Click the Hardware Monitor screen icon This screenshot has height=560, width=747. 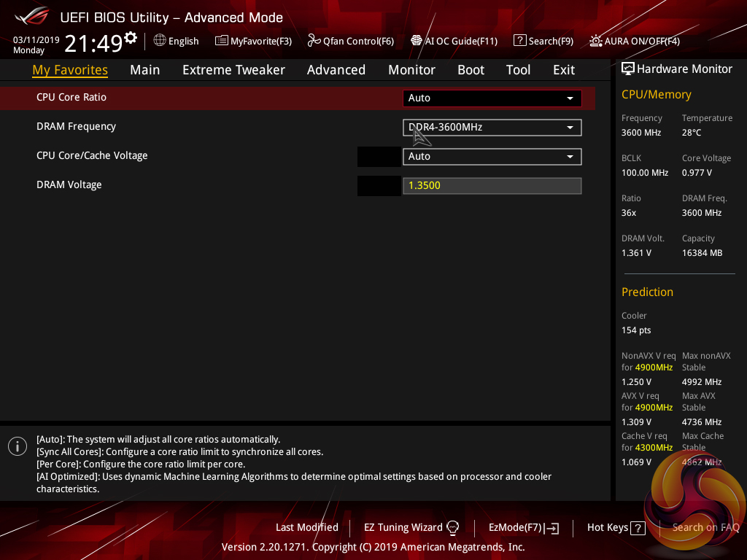point(628,69)
